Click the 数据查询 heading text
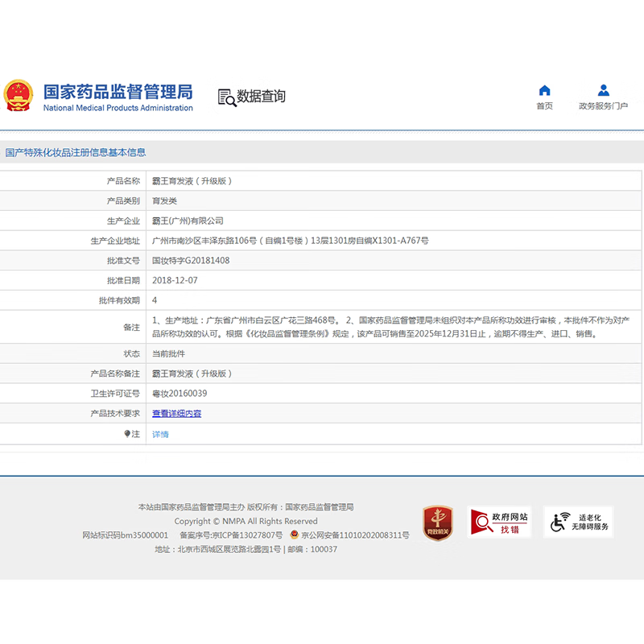The image size is (644, 644). tap(261, 97)
